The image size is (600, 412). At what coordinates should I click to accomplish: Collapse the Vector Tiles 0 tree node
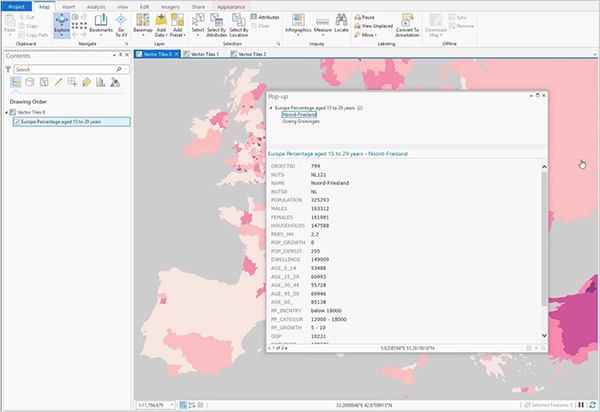[8, 113]
